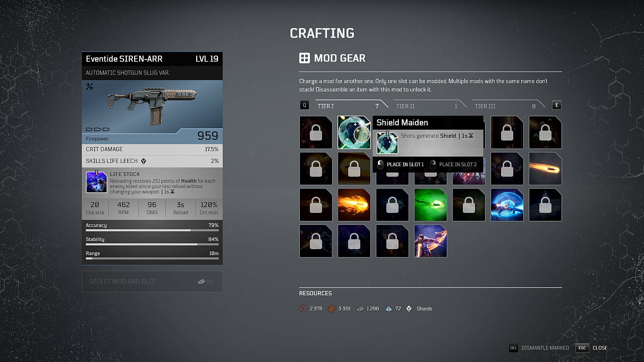Select TIER II mod tab

(425, 106)
